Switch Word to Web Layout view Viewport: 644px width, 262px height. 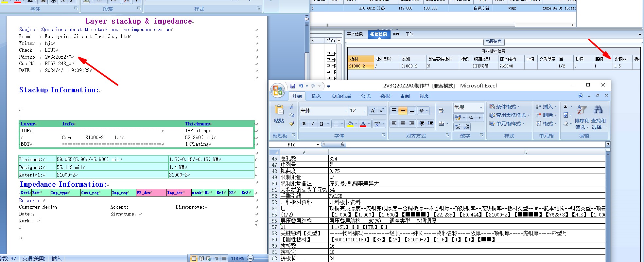tap(209, 258)
